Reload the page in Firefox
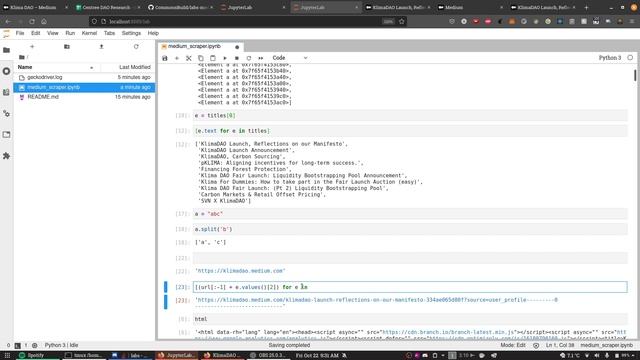This screenshot has height=360, width=640. 32,21
